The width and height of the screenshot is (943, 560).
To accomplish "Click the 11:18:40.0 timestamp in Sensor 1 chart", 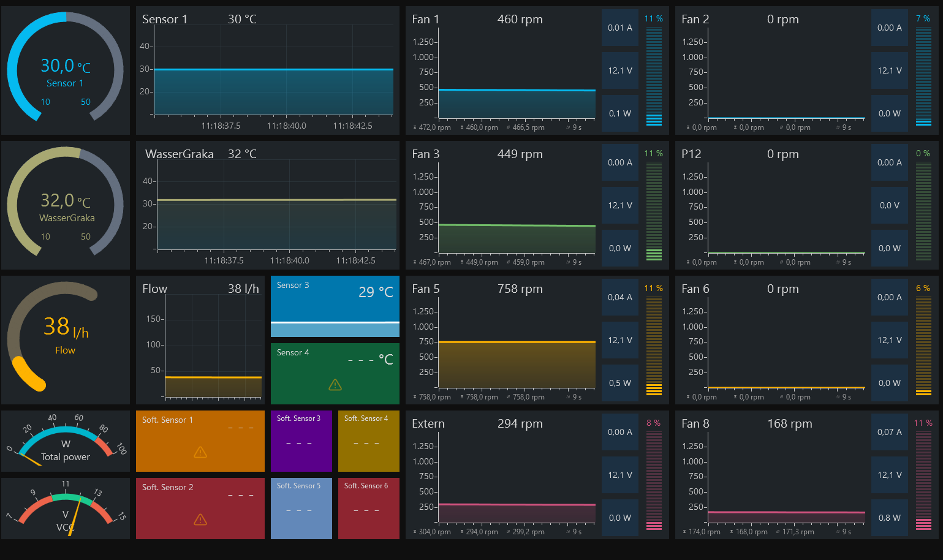I will click(x=286, y=126).
